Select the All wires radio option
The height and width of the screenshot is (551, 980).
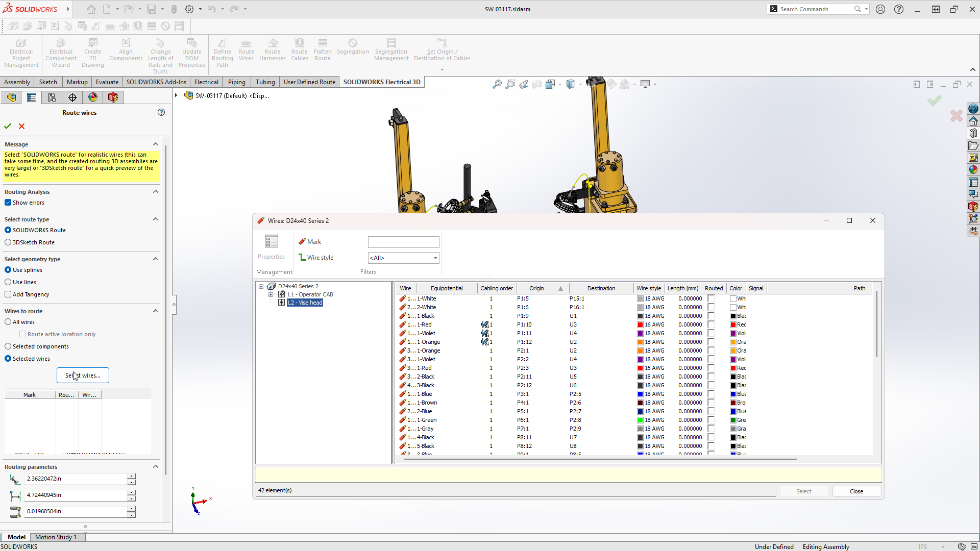[8, 322]
